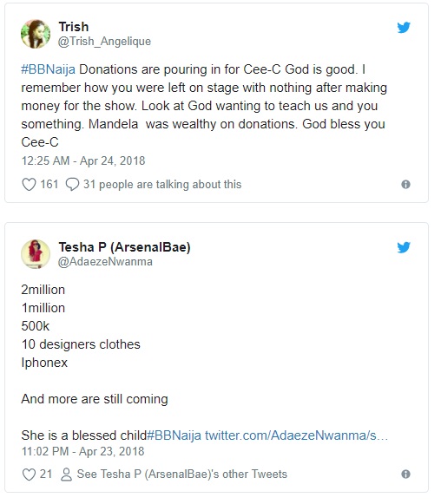The height and width of the screenshot is (504, 441).
Task: View the 31 people are talking about this
Action: click(162, 185)
